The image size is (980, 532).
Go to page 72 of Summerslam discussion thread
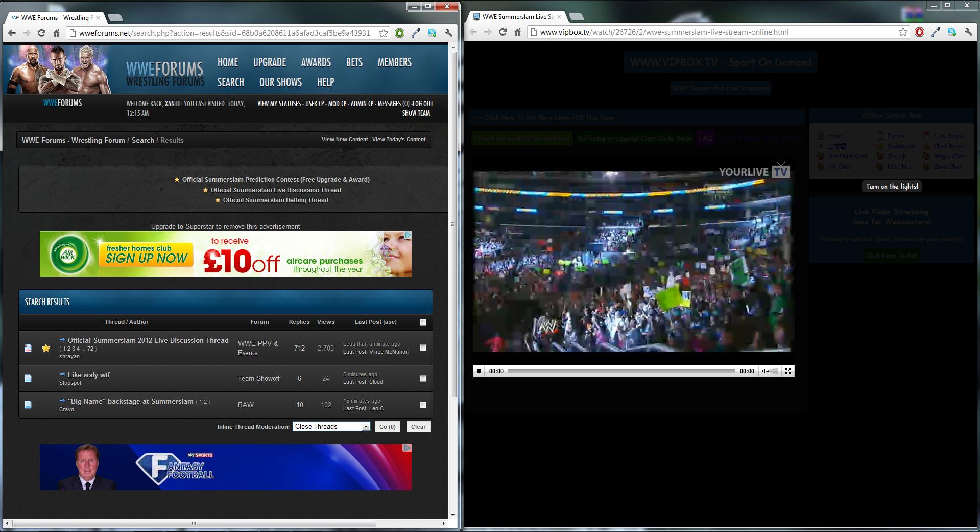pos(90,349)
